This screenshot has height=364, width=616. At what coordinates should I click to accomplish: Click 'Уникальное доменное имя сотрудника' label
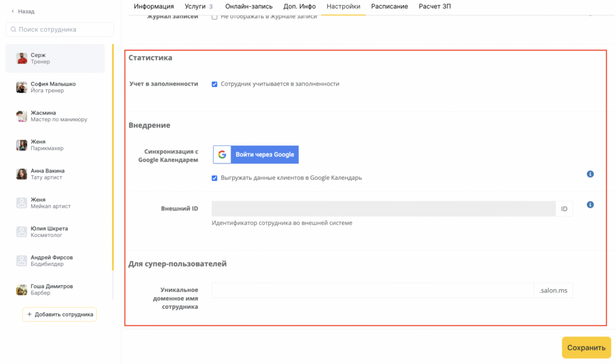tap(176, 299)
